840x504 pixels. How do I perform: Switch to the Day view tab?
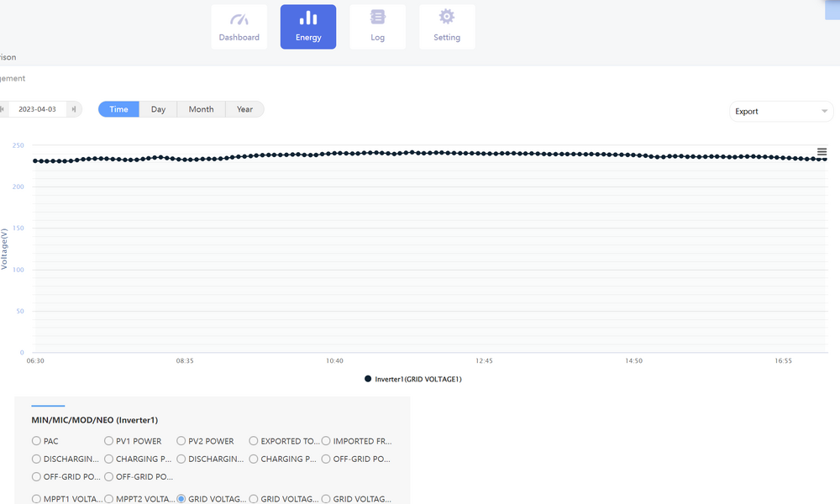point(158,109)
